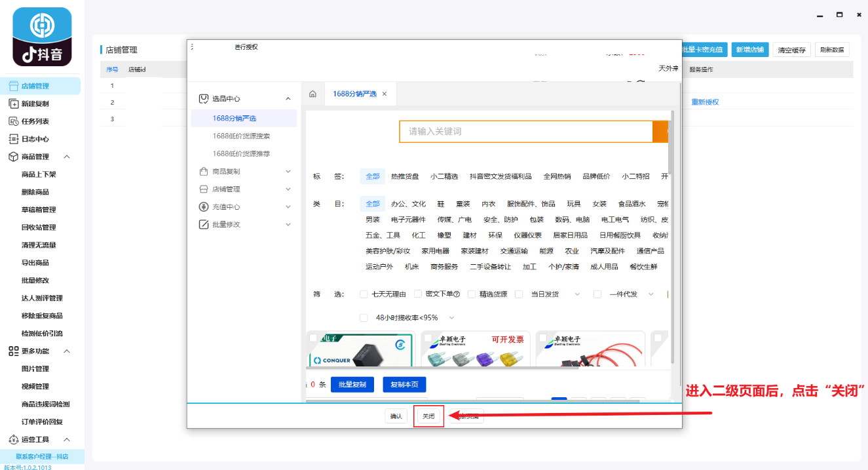Screen dimensions: 868x470
Task: Click 清空缓存 button
Action: click(792, 49)
